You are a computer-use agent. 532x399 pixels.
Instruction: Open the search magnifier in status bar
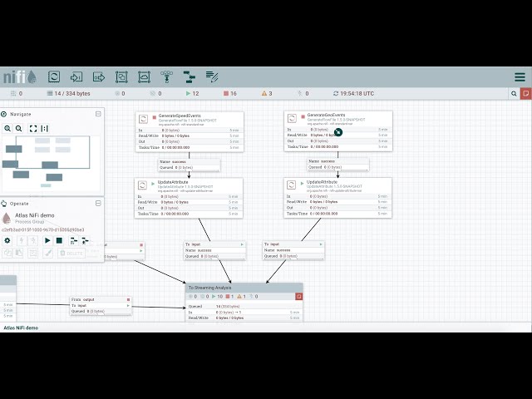pyautogui.click(x=514, y=94)
